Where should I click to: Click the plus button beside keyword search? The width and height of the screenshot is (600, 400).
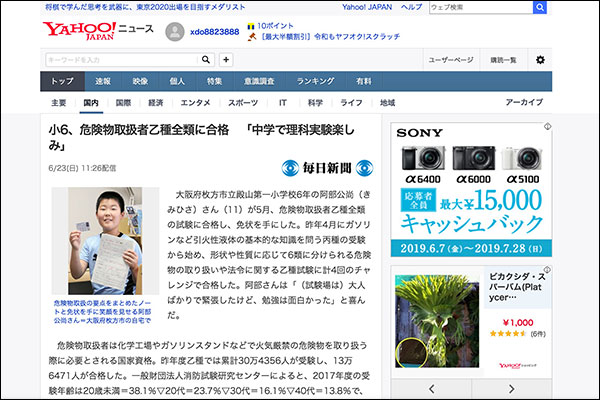click(226, 60)
